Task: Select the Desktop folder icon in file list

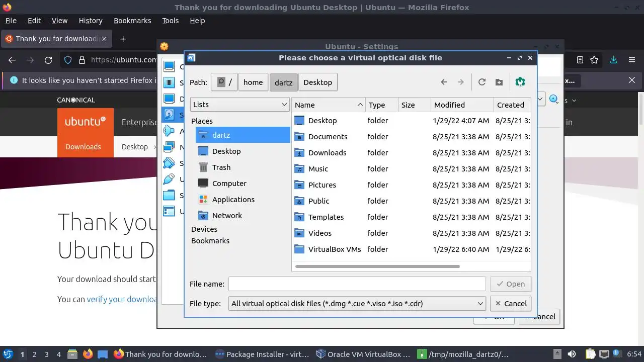Action: [x=299, y=121]
